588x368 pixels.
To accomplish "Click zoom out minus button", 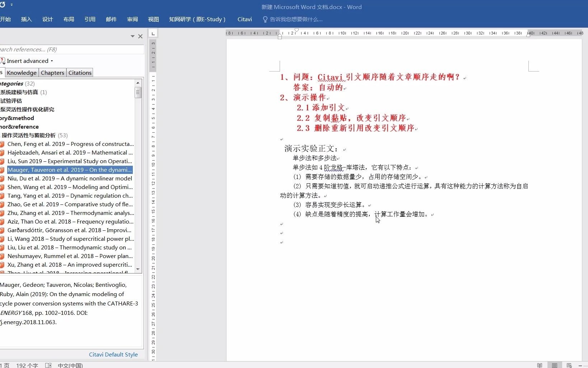I will (580, 365).
